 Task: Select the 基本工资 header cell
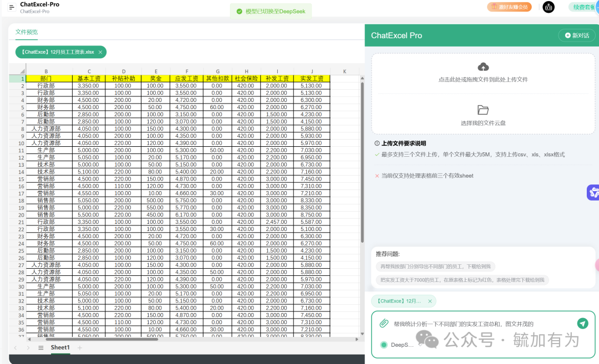point(89,79)
